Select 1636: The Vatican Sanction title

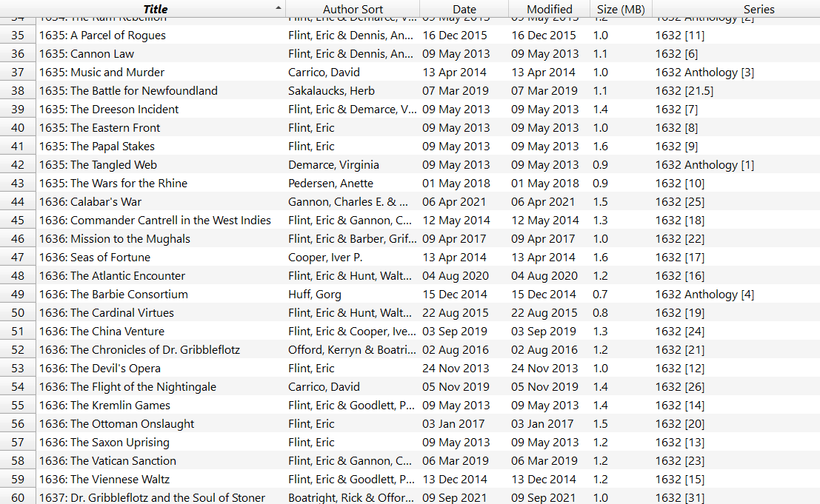107,460
